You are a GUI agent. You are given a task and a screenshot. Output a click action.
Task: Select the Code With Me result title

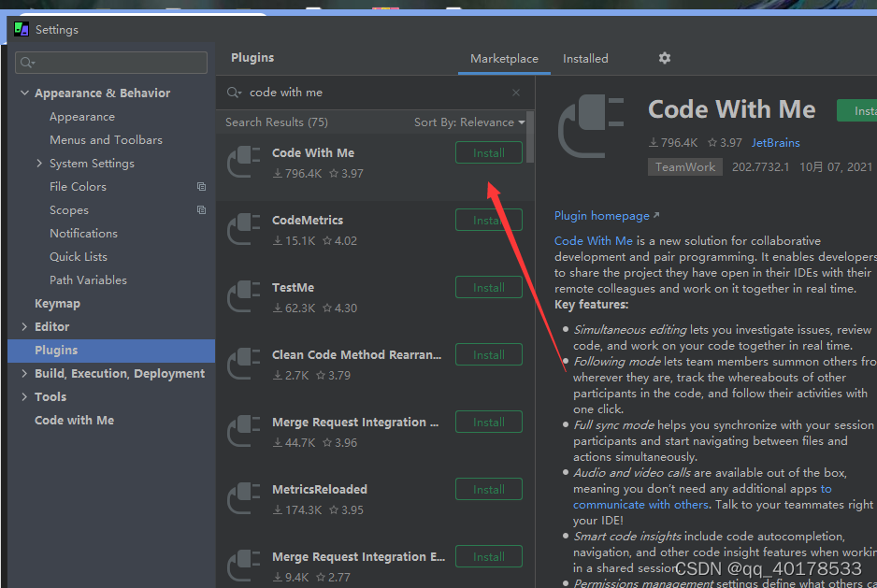coord(312,152)
